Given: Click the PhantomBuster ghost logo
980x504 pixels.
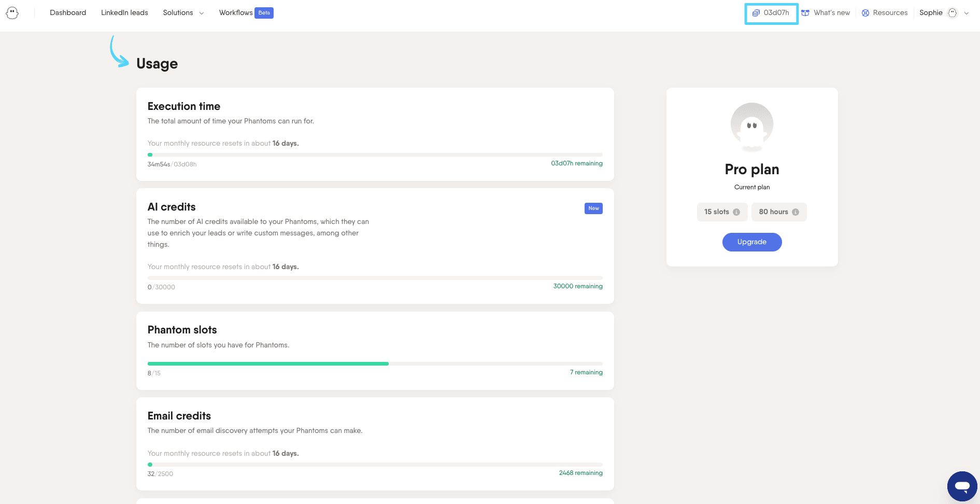Looking at the screenshot, I should (12, 13).
